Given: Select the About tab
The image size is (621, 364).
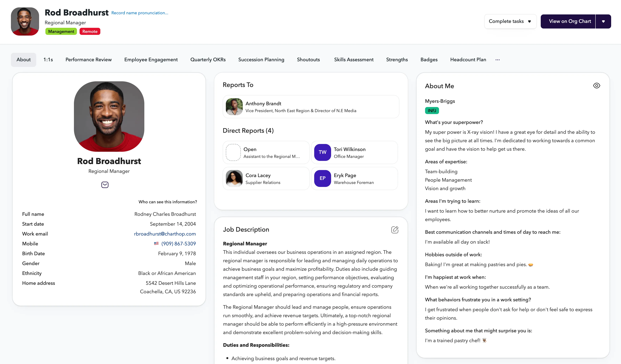Looking at the screenshot, I should pyautogui.click(x=23, y=60).
